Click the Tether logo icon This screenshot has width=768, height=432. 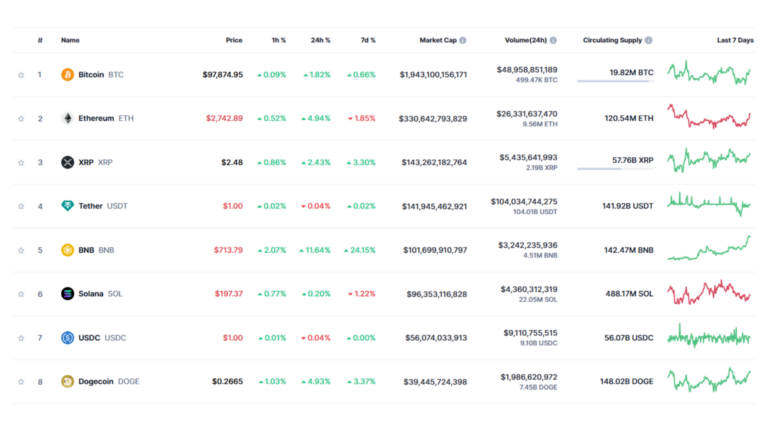68,206
